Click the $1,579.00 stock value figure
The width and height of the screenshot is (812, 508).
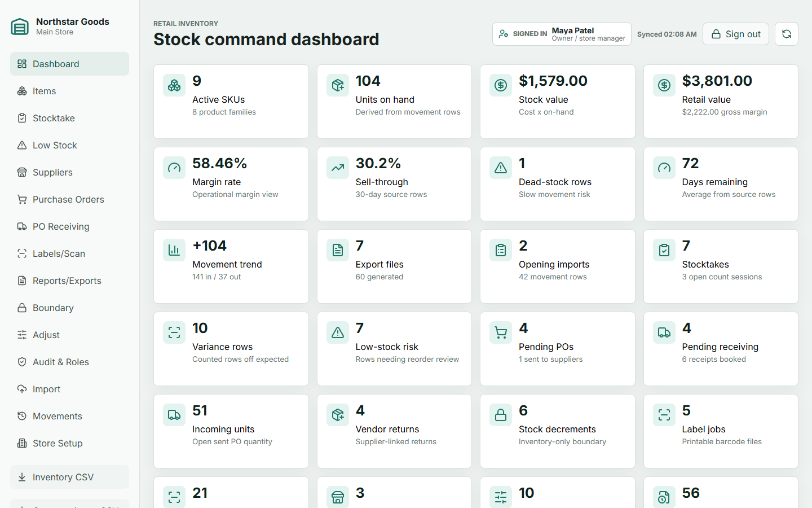pos(553,81)
